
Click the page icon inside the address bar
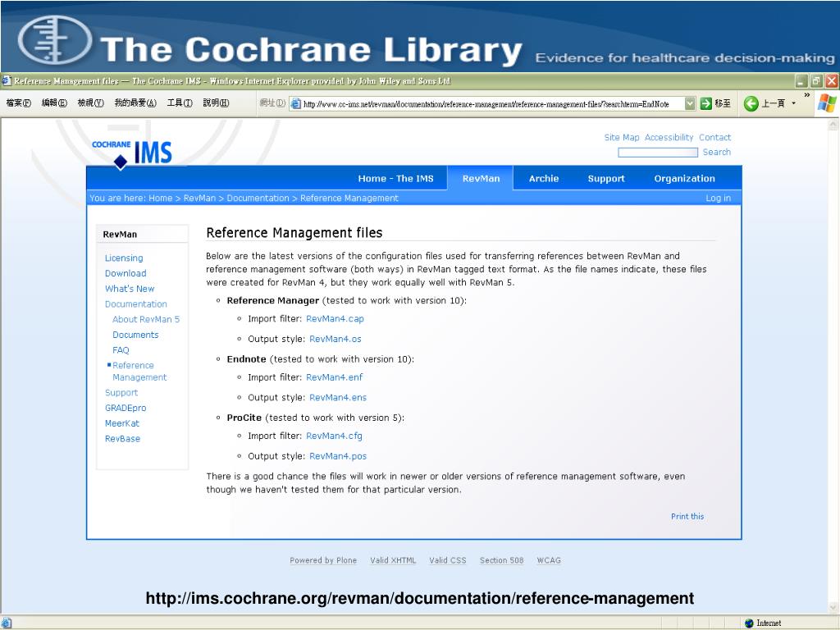(294, 103)
